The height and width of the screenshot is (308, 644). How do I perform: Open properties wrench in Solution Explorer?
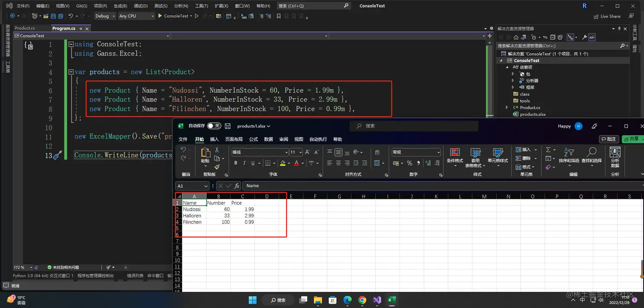pyautogui.click(x=584, y=37)
